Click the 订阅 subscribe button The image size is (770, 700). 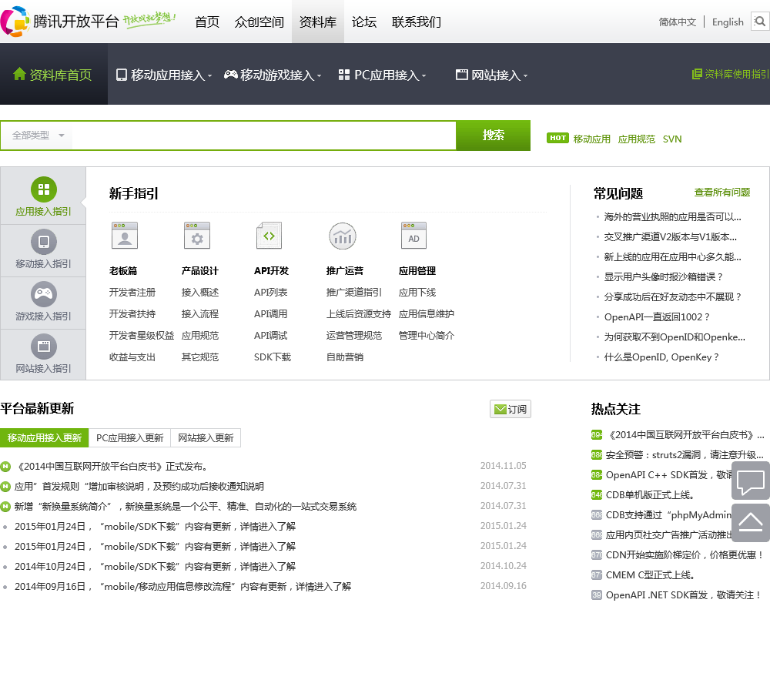point(511,410)
